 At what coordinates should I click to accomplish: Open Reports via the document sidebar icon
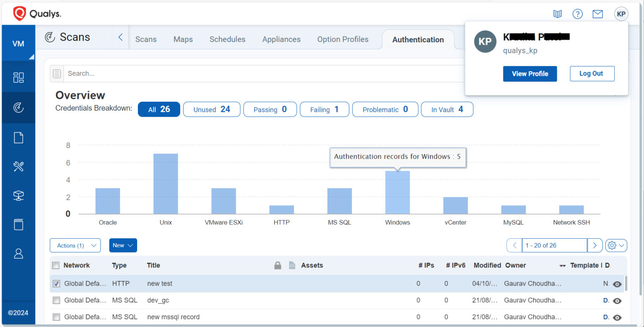pyautogui.click(x=18, y=137)
